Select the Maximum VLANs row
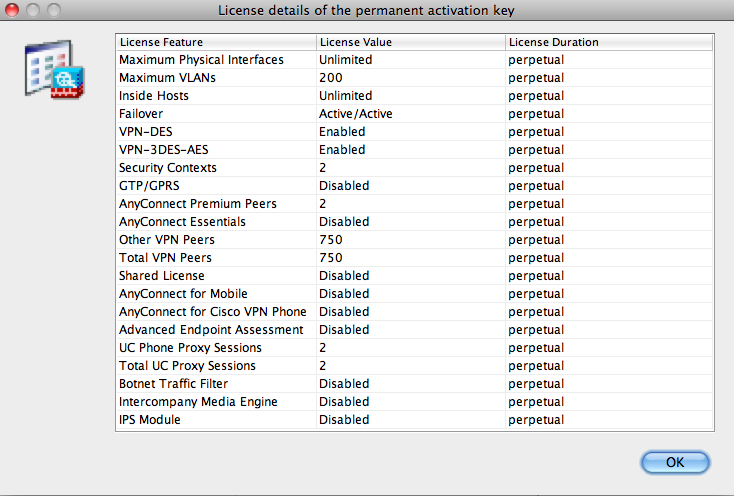 click(x=415, y=78)
